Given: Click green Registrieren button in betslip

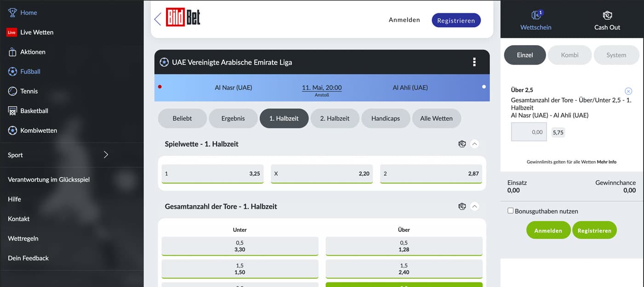Looking at the screenshot, I should [594, 230].
